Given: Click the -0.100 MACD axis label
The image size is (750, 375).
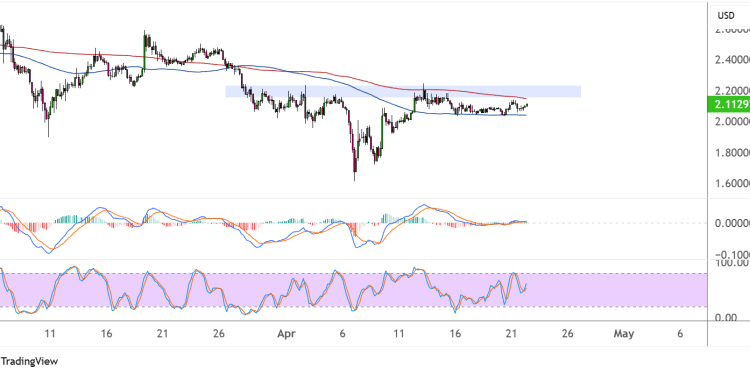Looking at the screenshot, I should pos(732,254).
